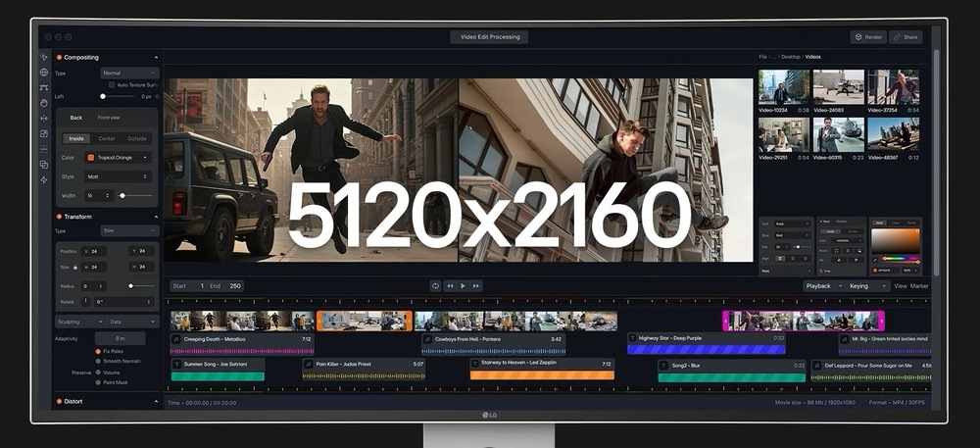980x448 pixels.
Task: Select the globe icon in the left toolbar
Action: (44, 73)
